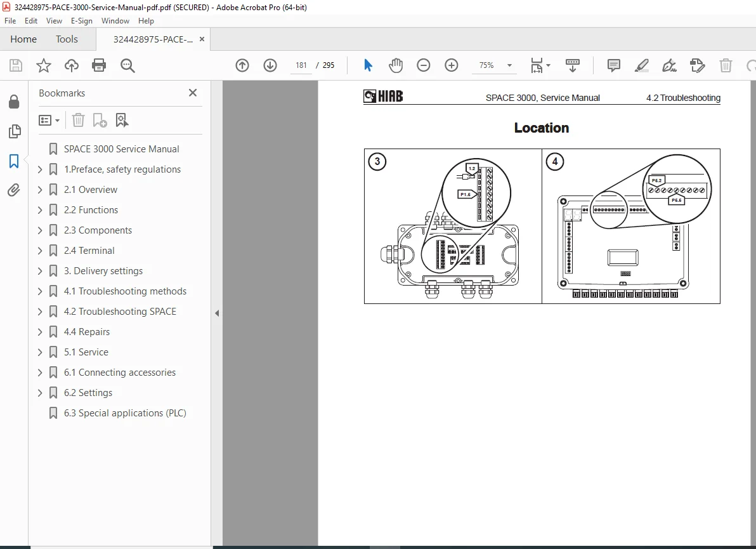Click the page number 181 field
756x549 pixels.
(x=301, y=65)
